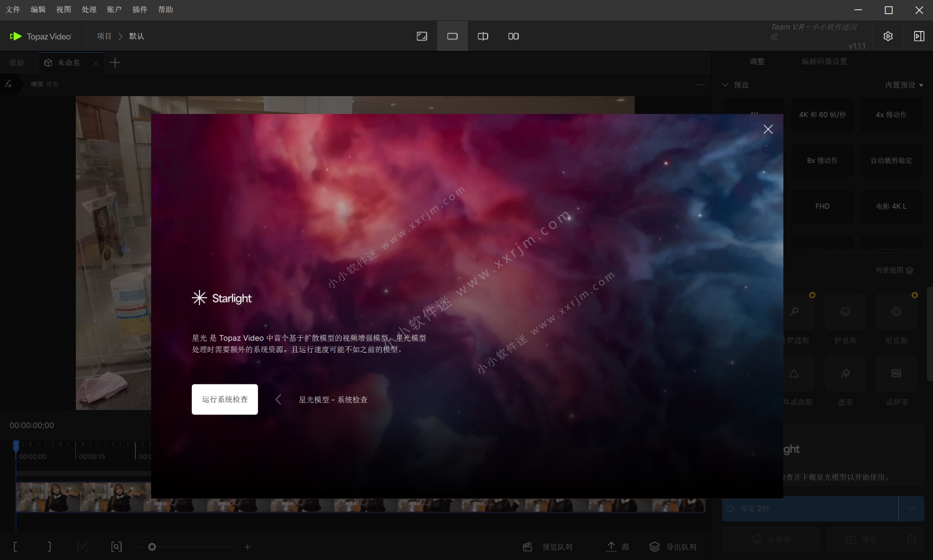Switch to split comparison view mode
The width and height of the screenshot is (933, 560).
click(483, 36)
